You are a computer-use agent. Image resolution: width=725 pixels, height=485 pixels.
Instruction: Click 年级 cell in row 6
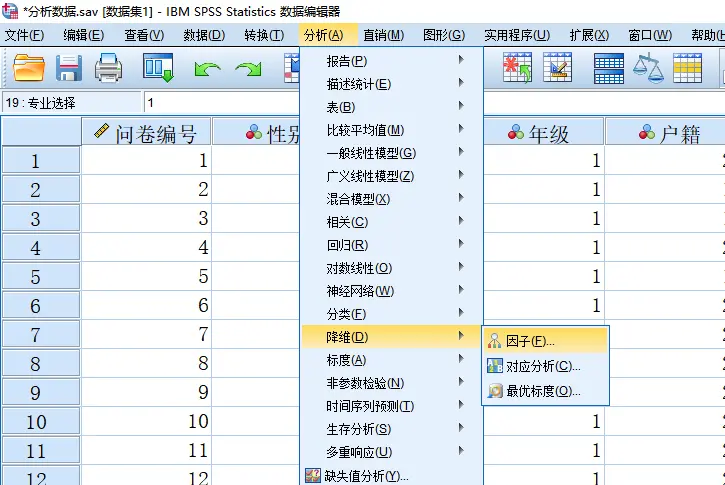point(543,306)
